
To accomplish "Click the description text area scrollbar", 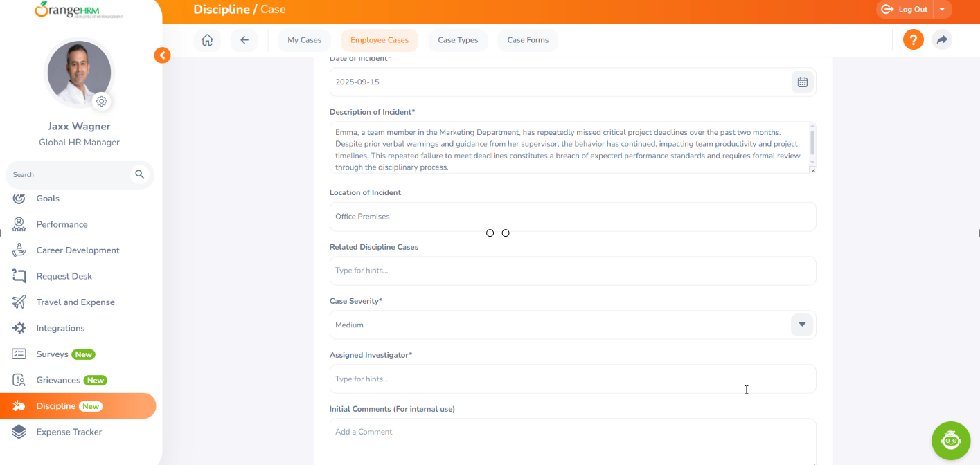I will click(x=812, y=143).
